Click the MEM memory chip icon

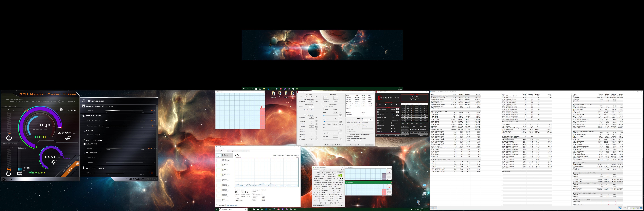(20, 173)
